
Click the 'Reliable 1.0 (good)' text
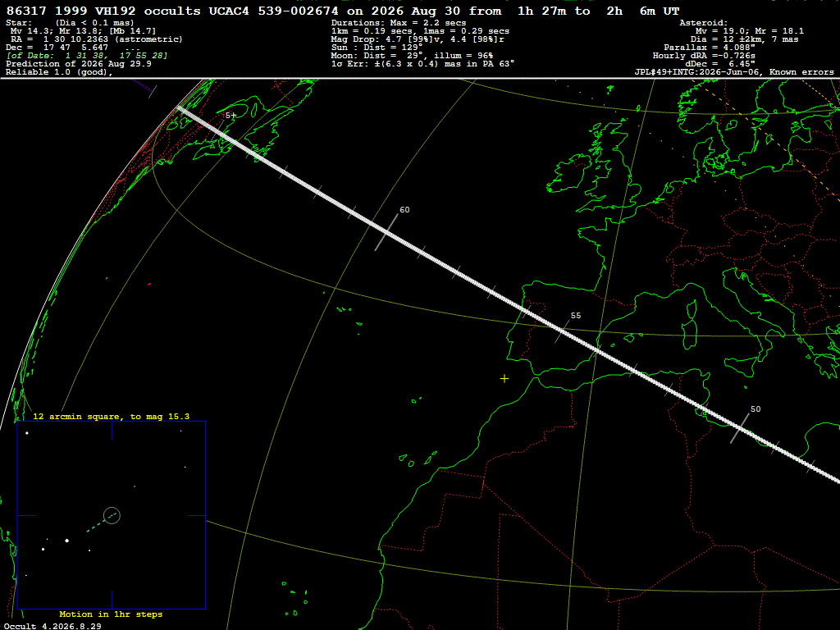click(x=59, y=72)
